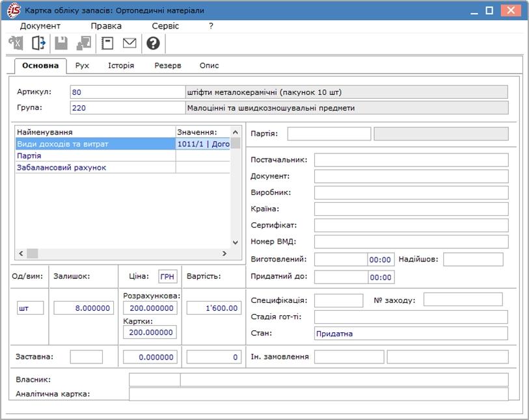Click the exit door toolbar icon

coord(39,43)
